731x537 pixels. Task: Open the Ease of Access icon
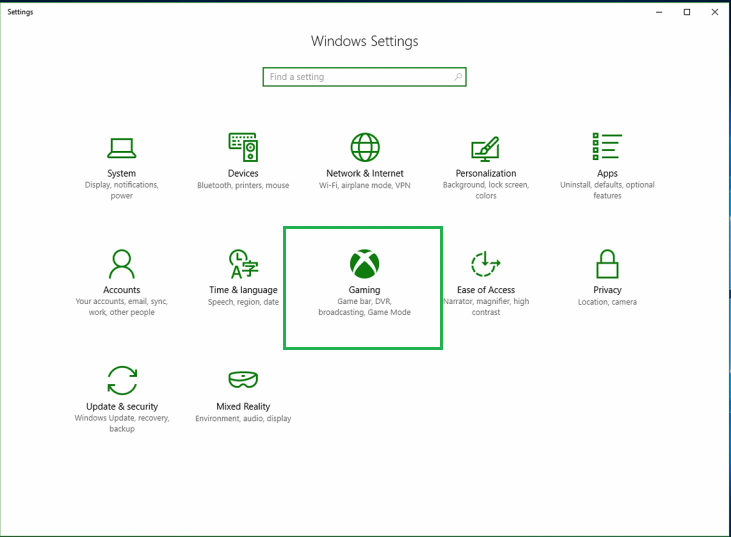pyautogui.click(x=485, y=263)
